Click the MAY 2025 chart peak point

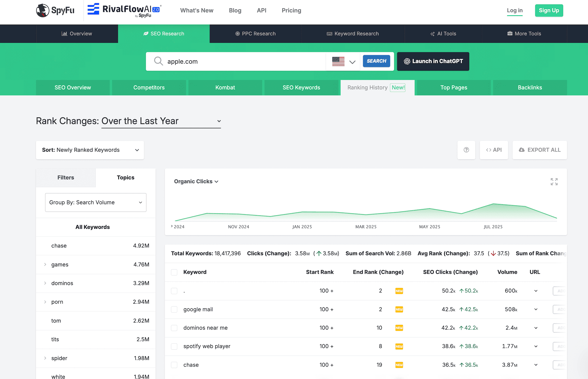[429, 209]
